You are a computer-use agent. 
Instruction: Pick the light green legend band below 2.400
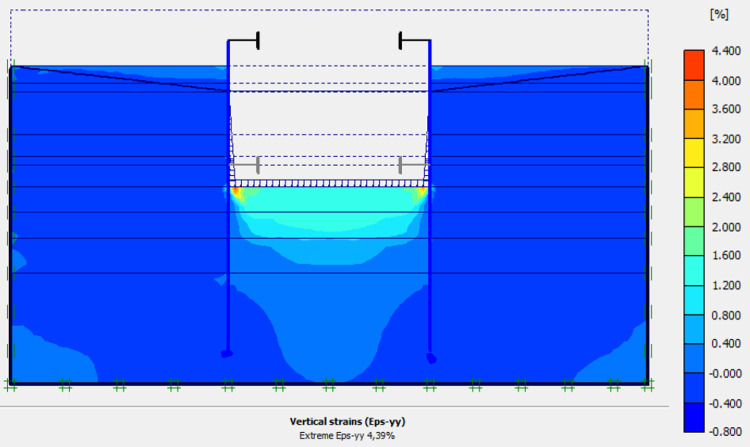(x=694, y=212)
